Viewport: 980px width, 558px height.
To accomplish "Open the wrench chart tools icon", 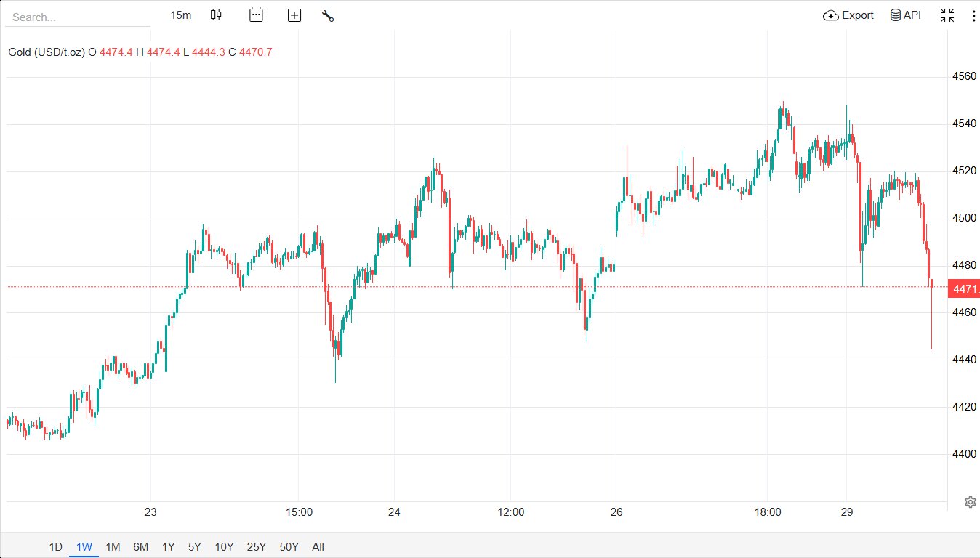I will tap(328, 15).
